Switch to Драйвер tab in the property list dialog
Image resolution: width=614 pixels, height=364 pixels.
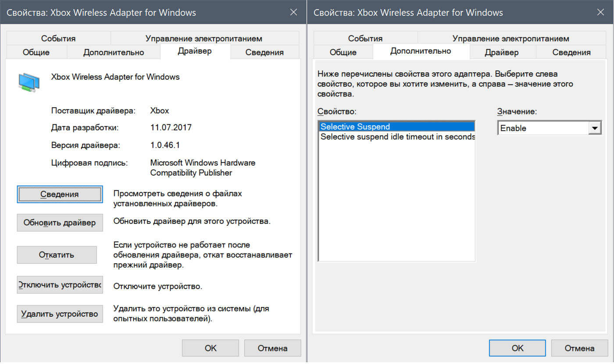tap(502, 53)
